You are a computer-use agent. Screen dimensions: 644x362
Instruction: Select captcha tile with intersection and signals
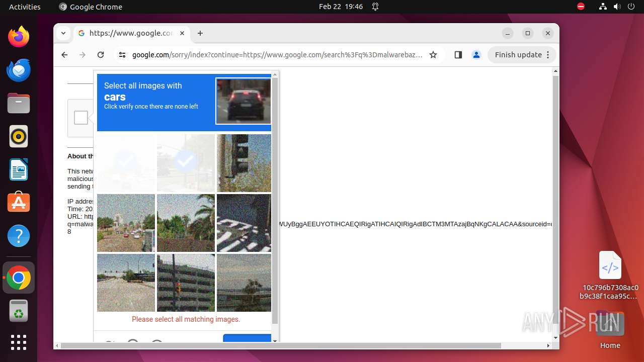point(126,283)
